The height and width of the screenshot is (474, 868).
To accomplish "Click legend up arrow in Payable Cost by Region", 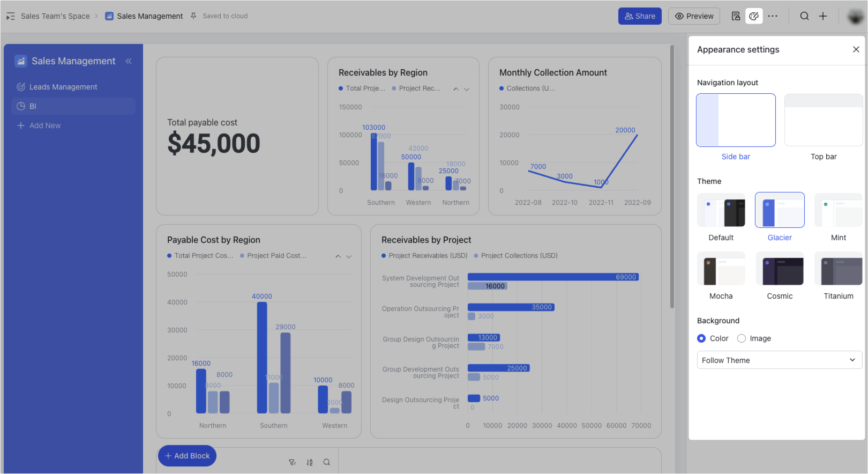I will coord(338,256).
